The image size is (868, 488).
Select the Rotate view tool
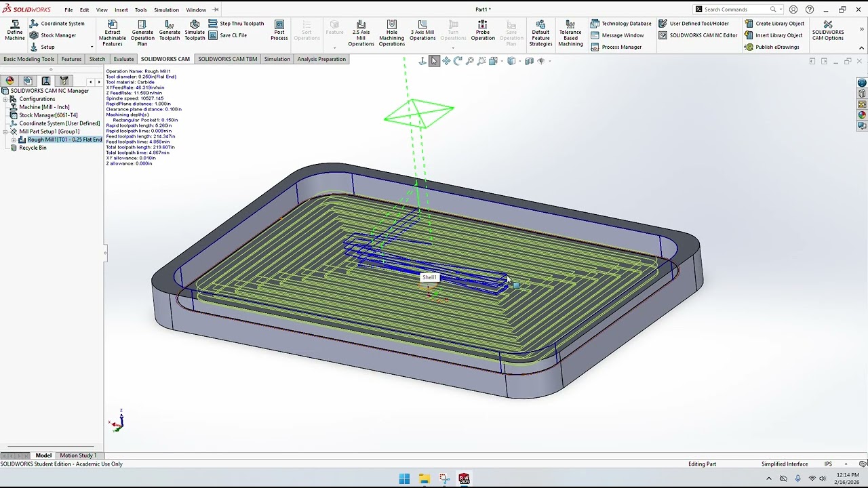point(458,61)
